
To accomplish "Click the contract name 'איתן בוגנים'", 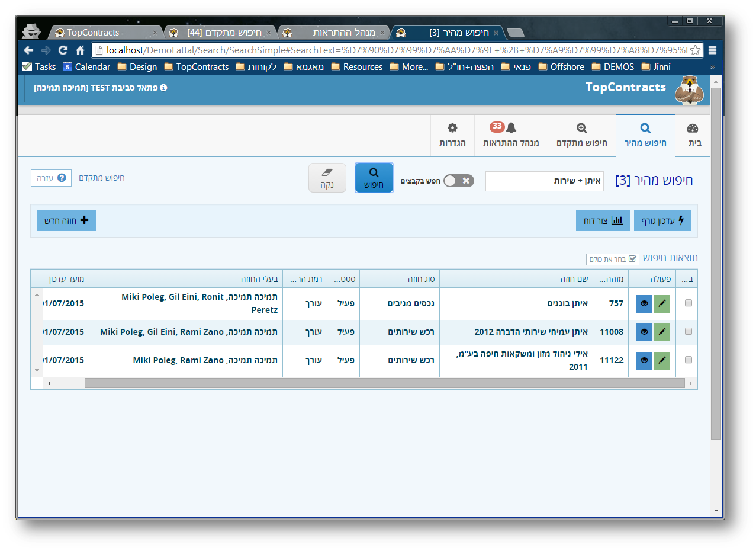I will tap(568, 303).
